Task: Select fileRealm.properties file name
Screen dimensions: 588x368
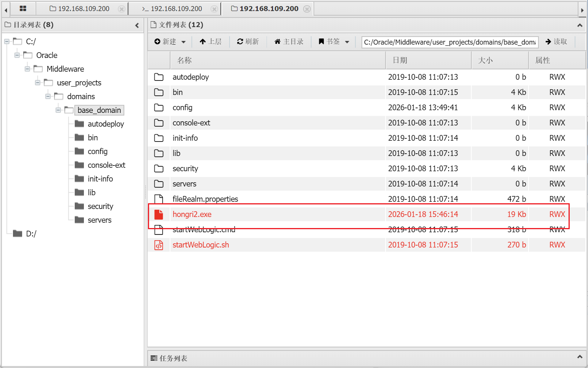Action: tap(205, 199)
